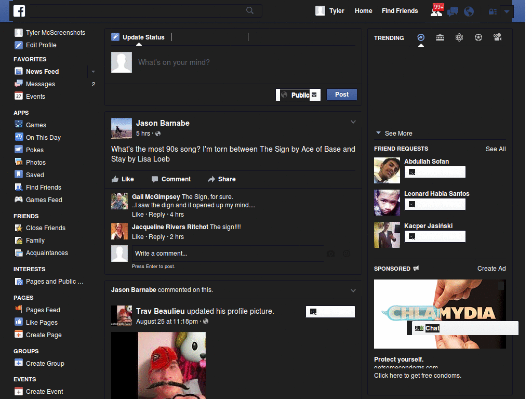Show entertainment trends camera icon
The width and height of the screenshot is (532, 399).
point(497,37)
